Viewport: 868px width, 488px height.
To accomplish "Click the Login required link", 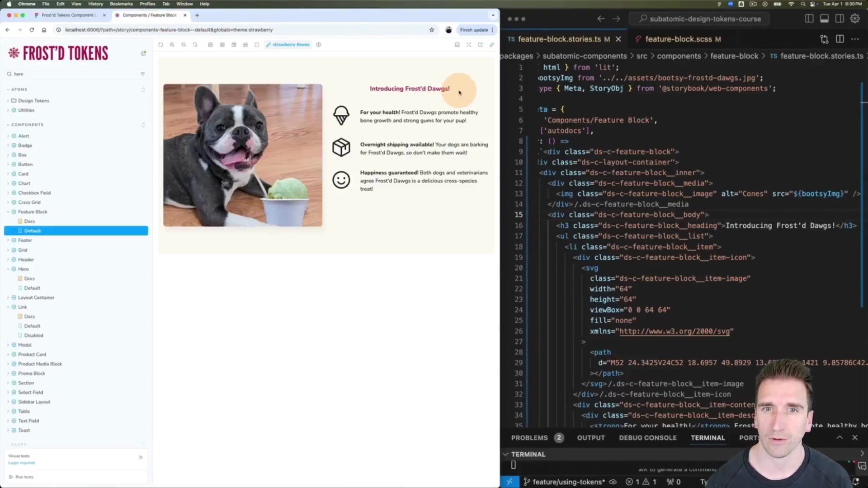I will (x=21, y=463).
